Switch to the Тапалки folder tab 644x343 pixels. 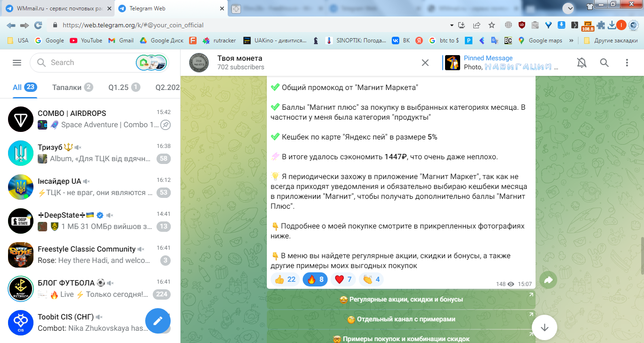click(73, 87)
